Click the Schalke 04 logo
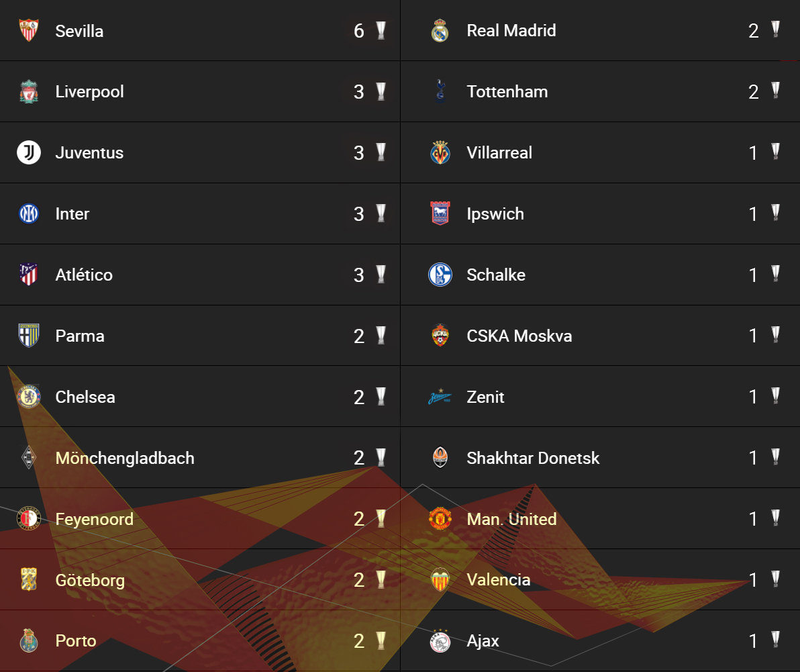Image resolution: width=800 pixels, height=672 pixels. [440, 275]
